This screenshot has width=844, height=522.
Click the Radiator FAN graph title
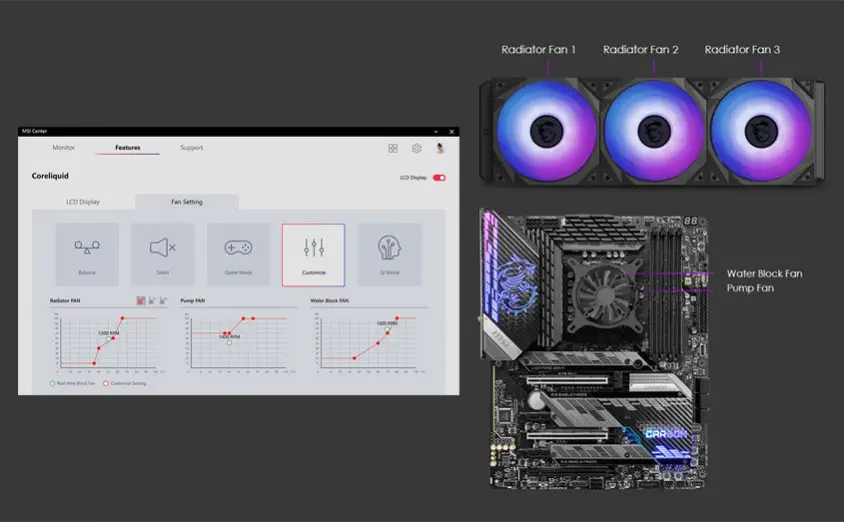point(65,300)
